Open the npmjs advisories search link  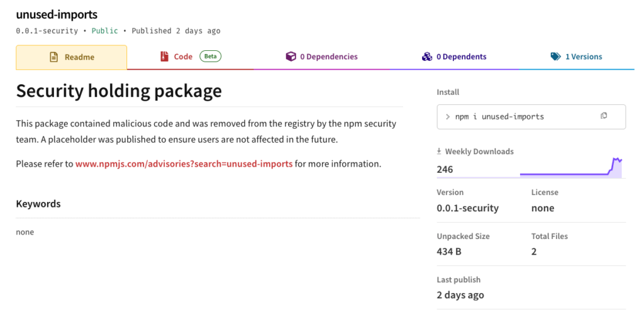click(x=184, y=164)
